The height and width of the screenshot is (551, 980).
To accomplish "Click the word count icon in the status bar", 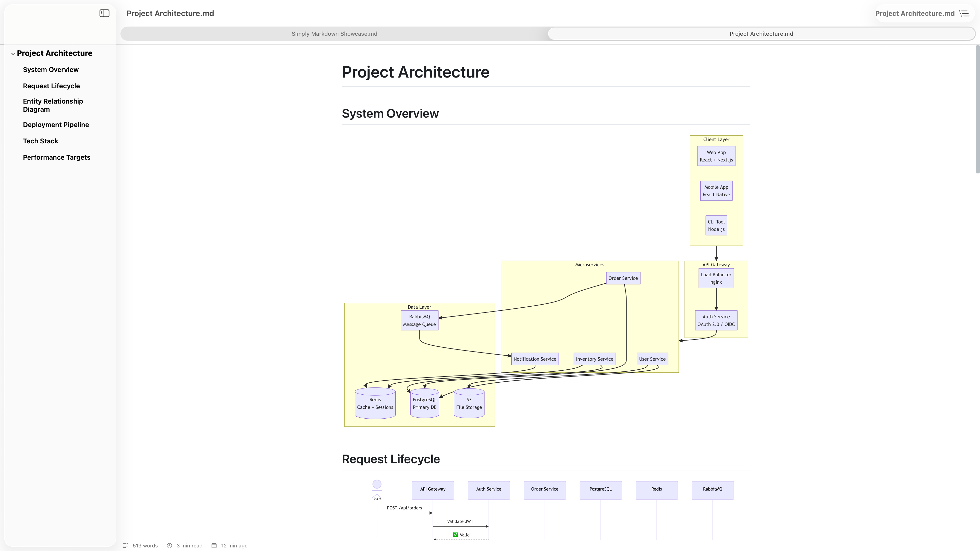I will pyautogui.click(x=126, y=545).
